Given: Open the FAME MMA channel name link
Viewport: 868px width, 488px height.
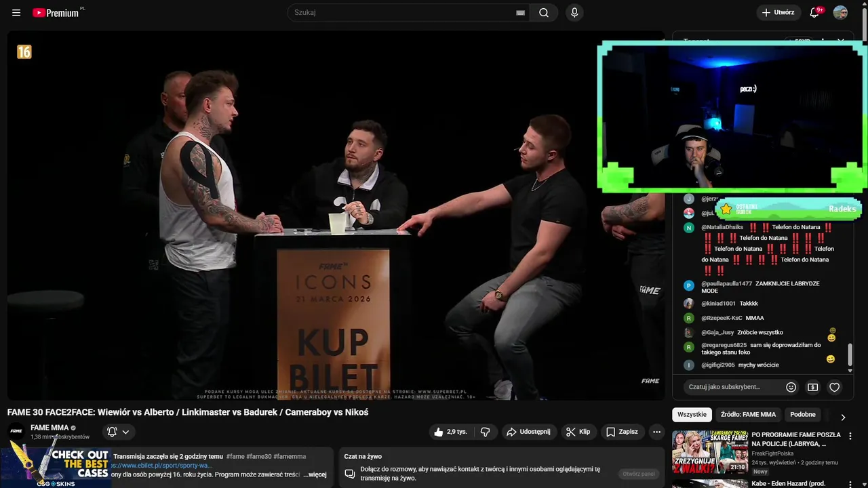Looking at the screenshot, I should (x=50, y=428).
